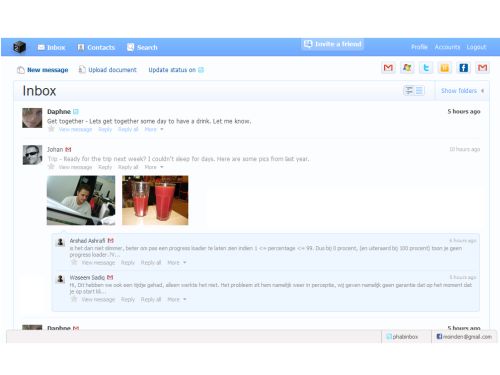Open More dropdown under Johan's message
Image resolution: width=500 pixels, height=375 pixels.
(x=154, y=167)
